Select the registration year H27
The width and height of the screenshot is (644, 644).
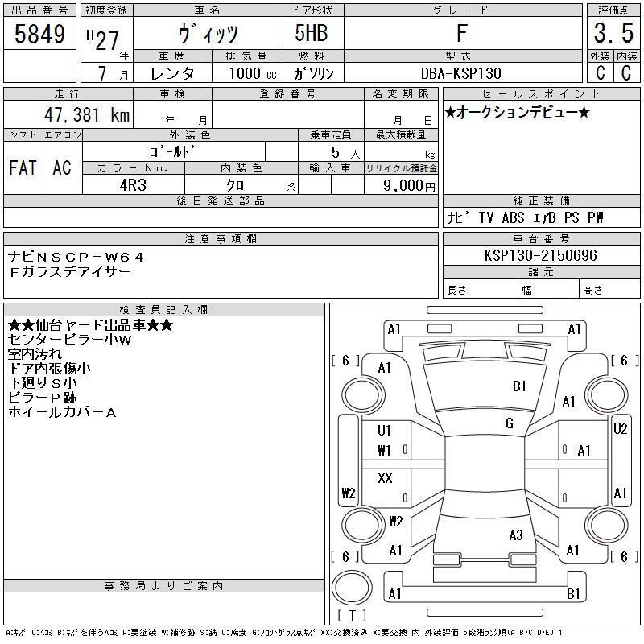pos(103,39)
